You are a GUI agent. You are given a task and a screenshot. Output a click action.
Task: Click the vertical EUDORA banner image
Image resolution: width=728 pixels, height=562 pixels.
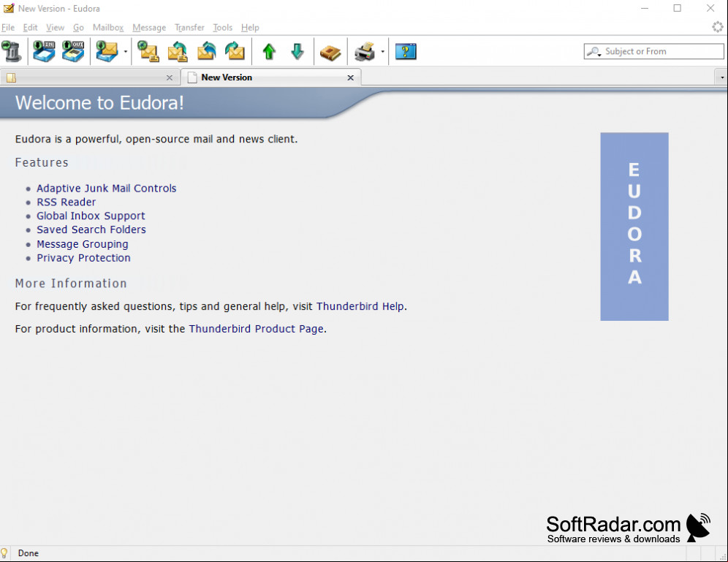pos(634,227)
